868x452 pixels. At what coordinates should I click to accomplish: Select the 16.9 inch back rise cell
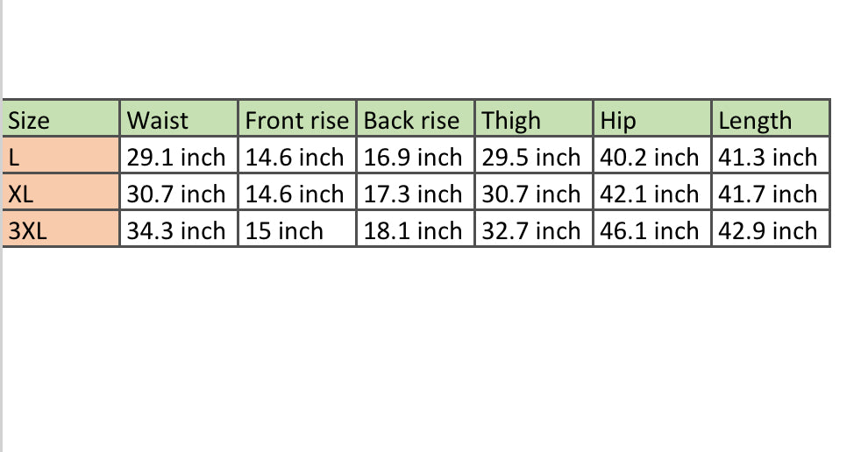pos(416,157)
